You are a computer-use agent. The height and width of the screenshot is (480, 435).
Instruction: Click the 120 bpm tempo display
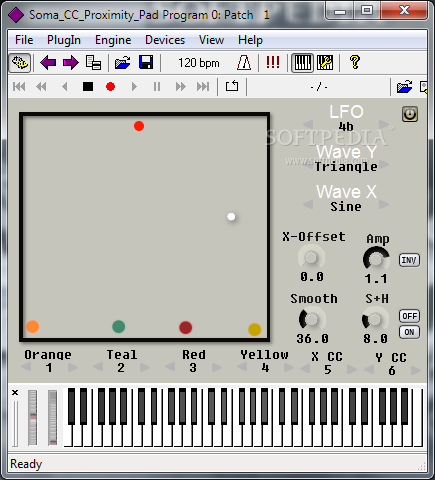[x=199, y=63]
